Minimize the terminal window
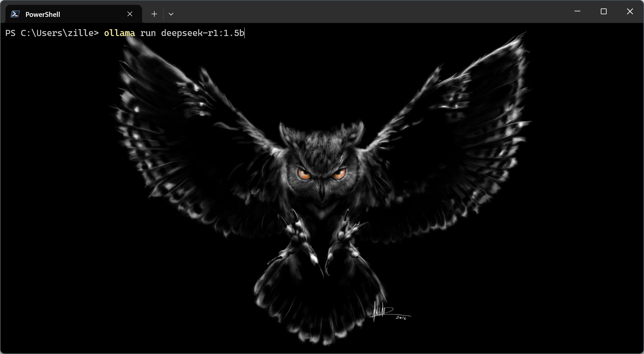Screen dimensions: 644x354 coord(577,11)
